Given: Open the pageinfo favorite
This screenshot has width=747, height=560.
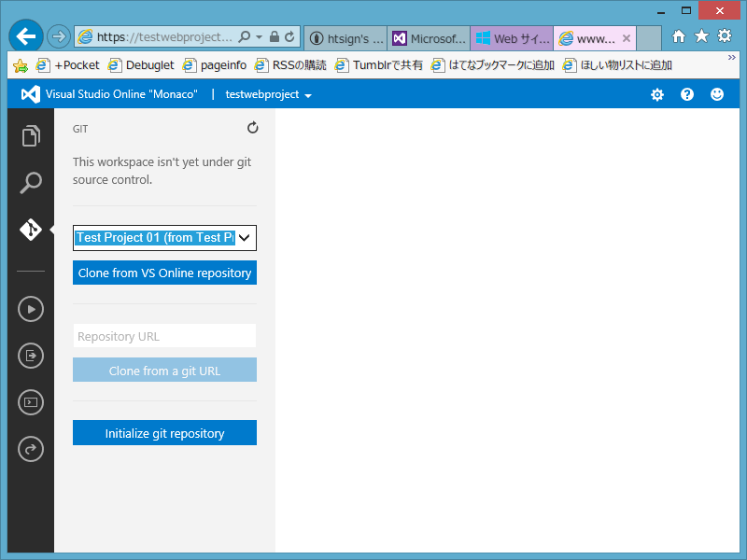Looking at the screenshot, I should 215,65.
